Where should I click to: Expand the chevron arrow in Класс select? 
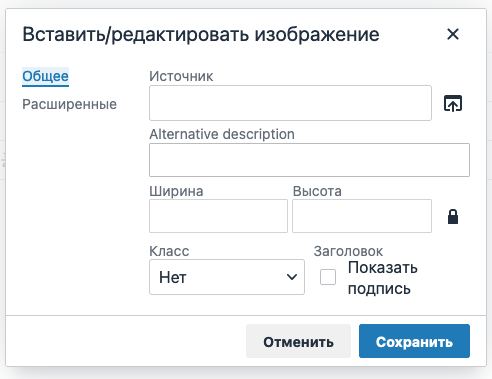pos(292,277)
